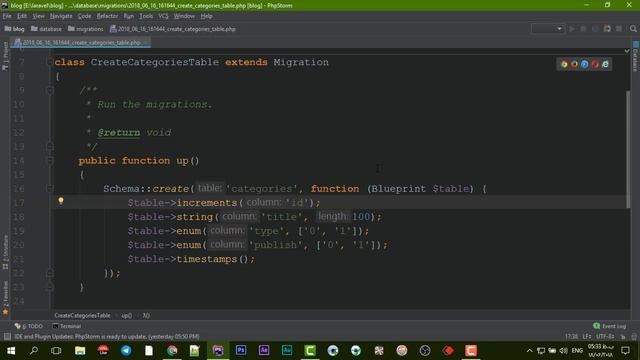
Task: Click the yellow lightbulb intention icon
Action: (x=61, y=201)
